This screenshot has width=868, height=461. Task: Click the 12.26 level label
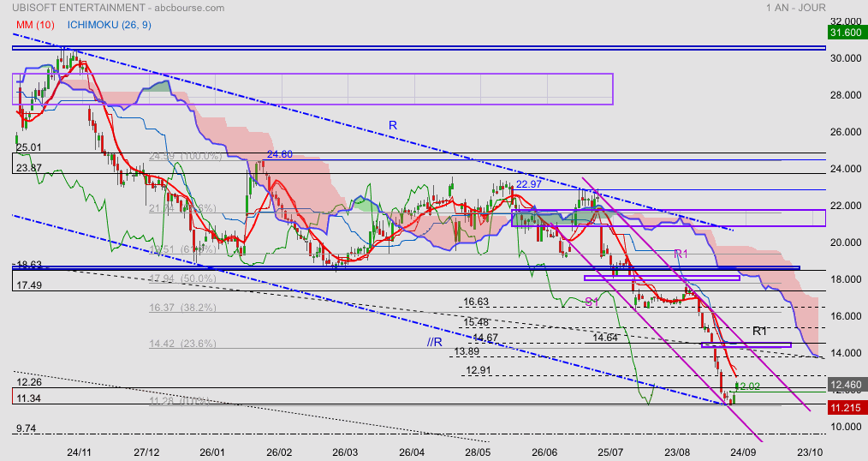tap(29, 382)
